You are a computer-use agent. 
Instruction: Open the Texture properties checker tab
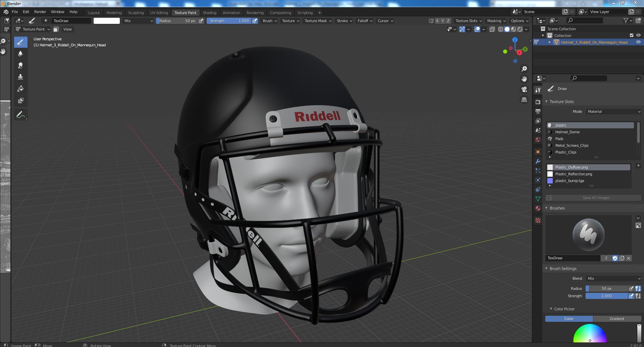pyautogui.click(x=538, y=220)
